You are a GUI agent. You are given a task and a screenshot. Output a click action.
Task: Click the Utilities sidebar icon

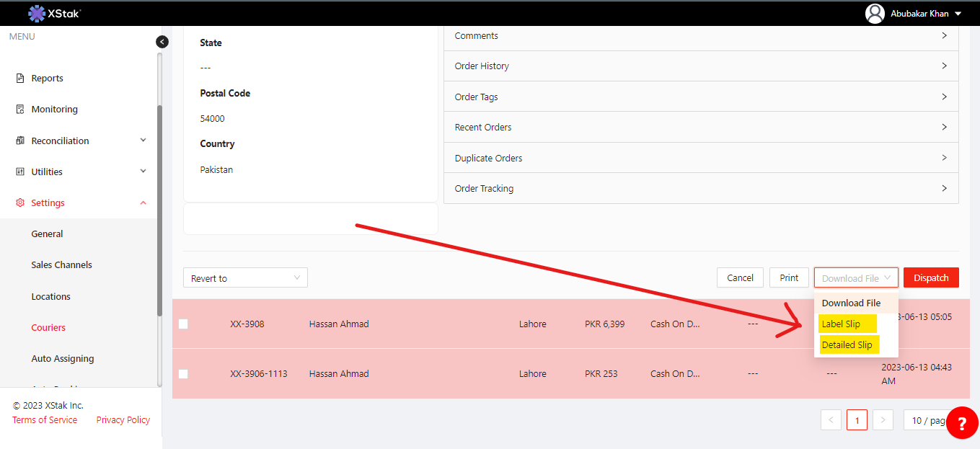point(20,172)
